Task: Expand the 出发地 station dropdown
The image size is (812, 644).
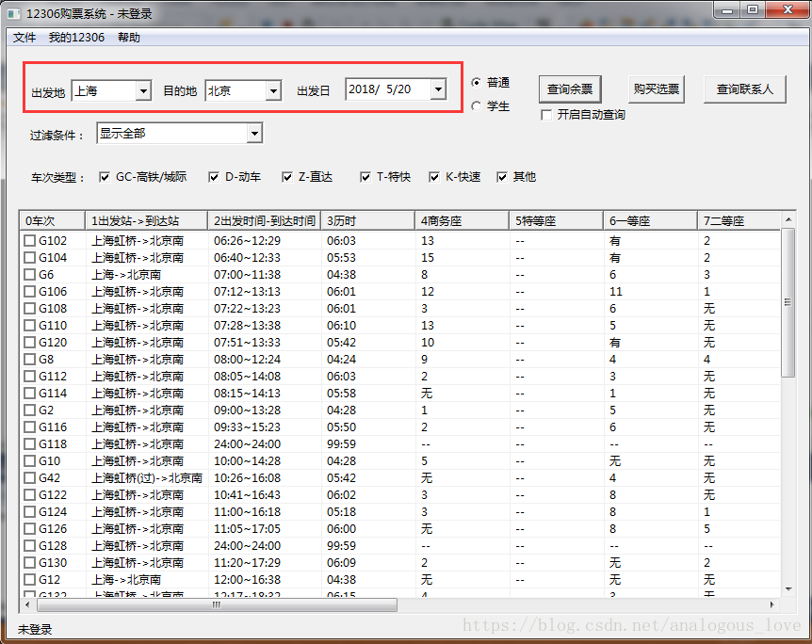Action: [x=143, y=91]
